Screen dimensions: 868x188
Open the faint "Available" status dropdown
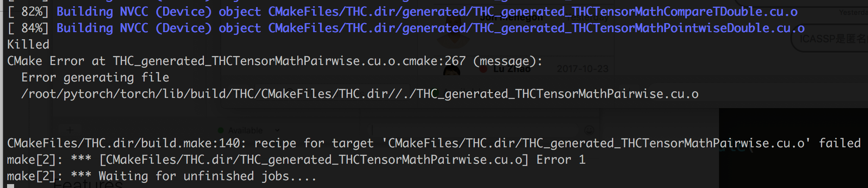(249, 130)
